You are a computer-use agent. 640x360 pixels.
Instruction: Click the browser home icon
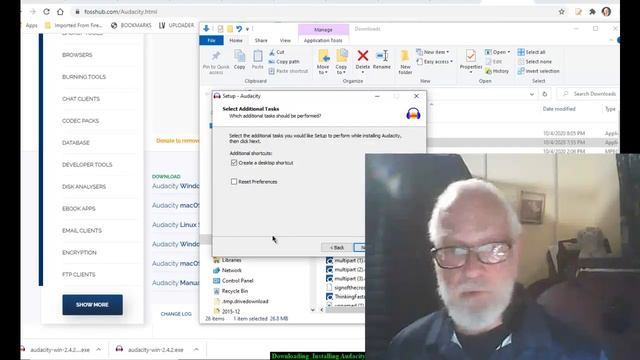(x=60, y=12)
